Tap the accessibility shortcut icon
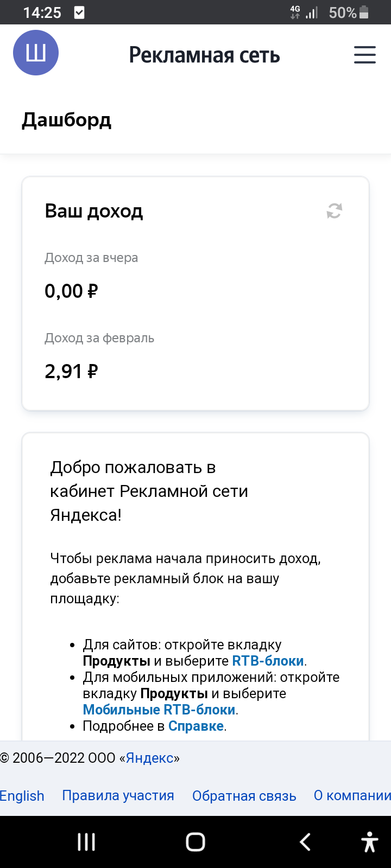The height and width of the screenshot is (868, 391). 370,842
